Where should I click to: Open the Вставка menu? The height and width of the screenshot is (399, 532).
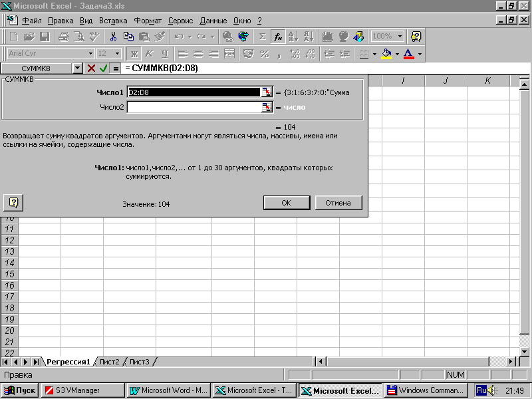coord(113,21)
